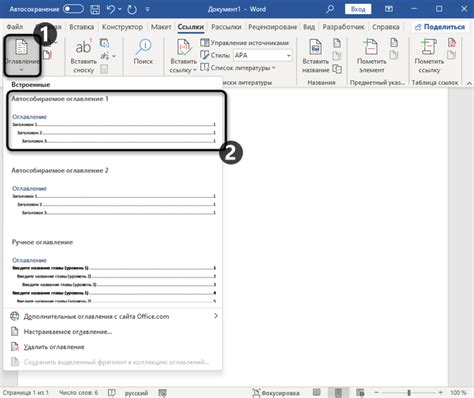Open the Файл tab

click(x=15, y=27)
